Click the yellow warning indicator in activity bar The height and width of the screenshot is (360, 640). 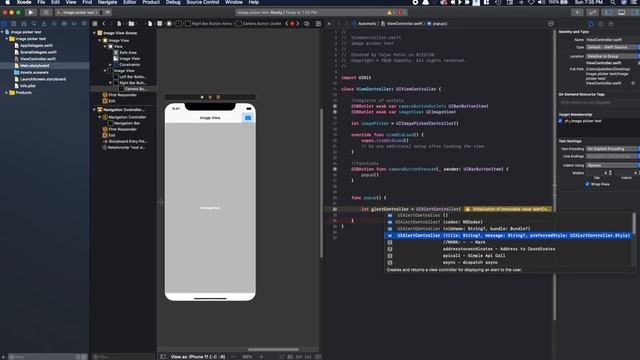click(x=389, y=13)
